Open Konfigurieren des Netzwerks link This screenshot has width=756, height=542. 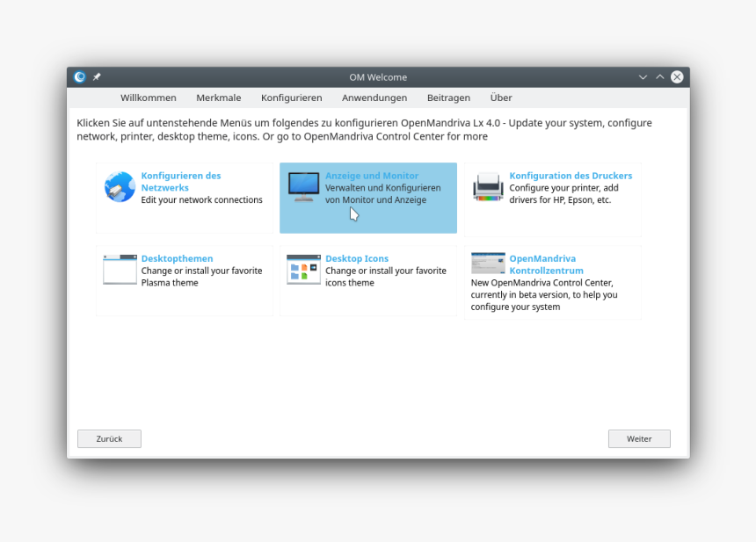point(181,182)
